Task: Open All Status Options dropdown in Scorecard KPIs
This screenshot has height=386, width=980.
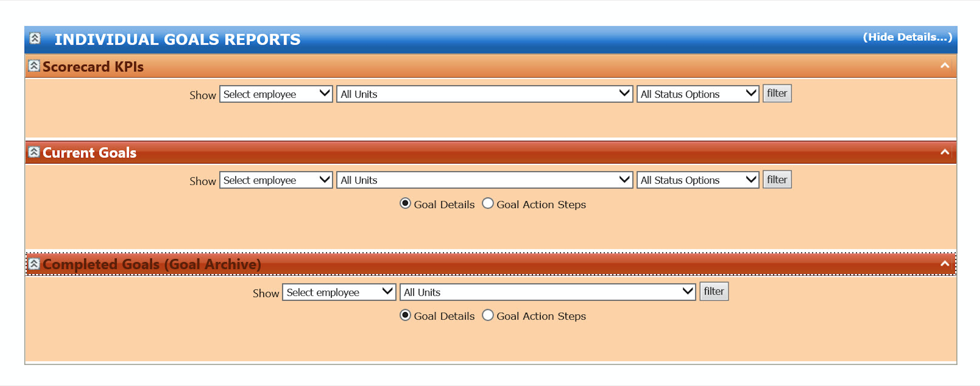Action: [697, 94]
